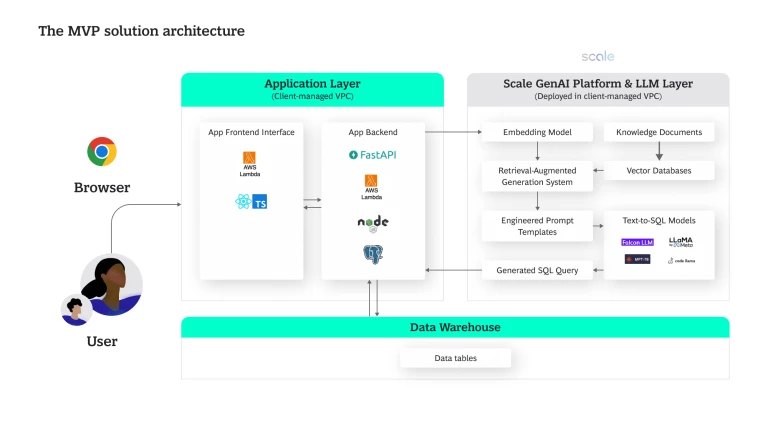Click the MPT-7B model logo
This screenshot has width=768, height=432.
[638, 259]
